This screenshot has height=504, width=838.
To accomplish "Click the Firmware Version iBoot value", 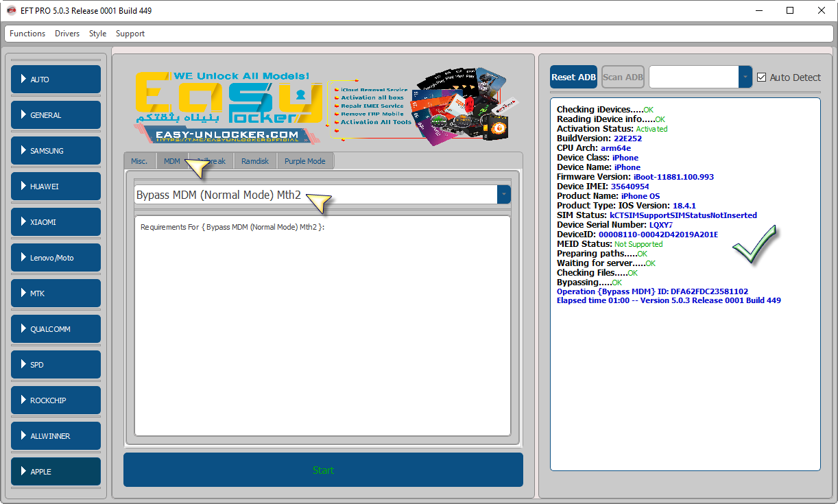I will click(673, 177).
